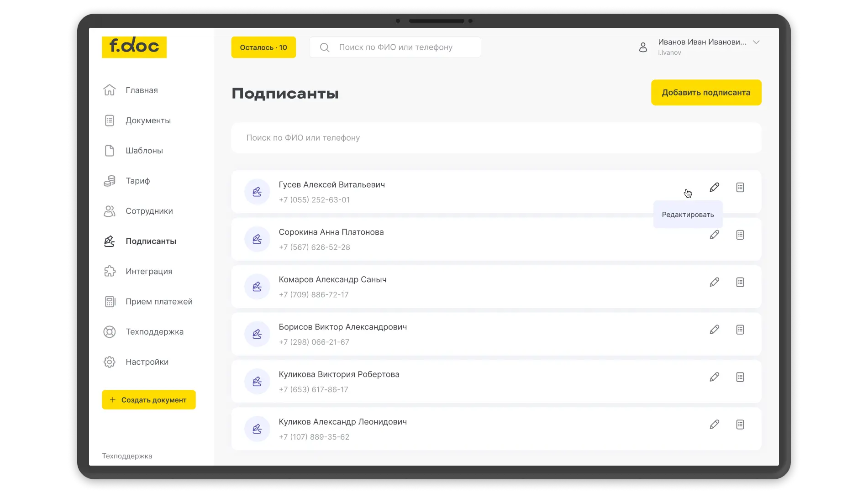868x493 pixels.
Task: Open documents list icon for Сорокина Анна Платонова
Action: (x=740, y=235)
